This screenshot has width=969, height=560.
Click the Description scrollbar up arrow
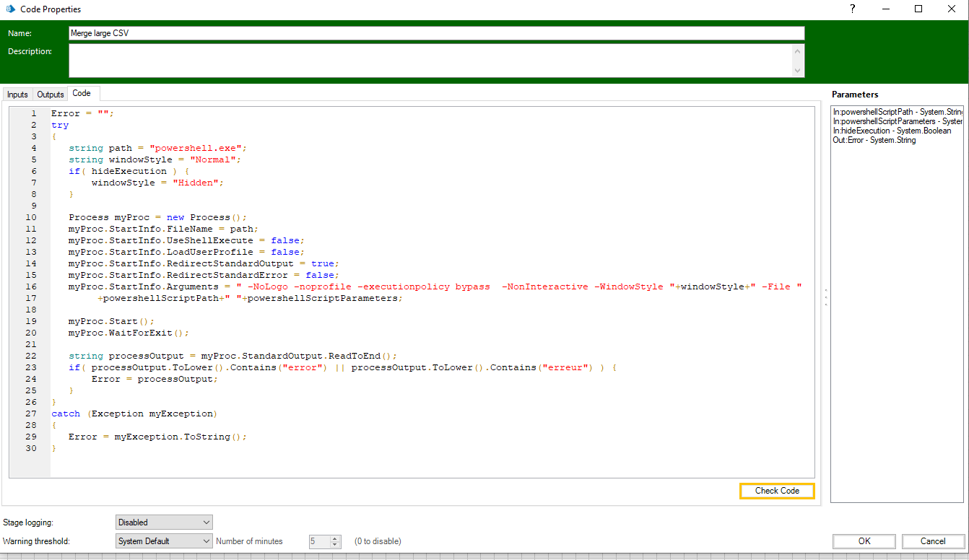[x=798, y=51]
